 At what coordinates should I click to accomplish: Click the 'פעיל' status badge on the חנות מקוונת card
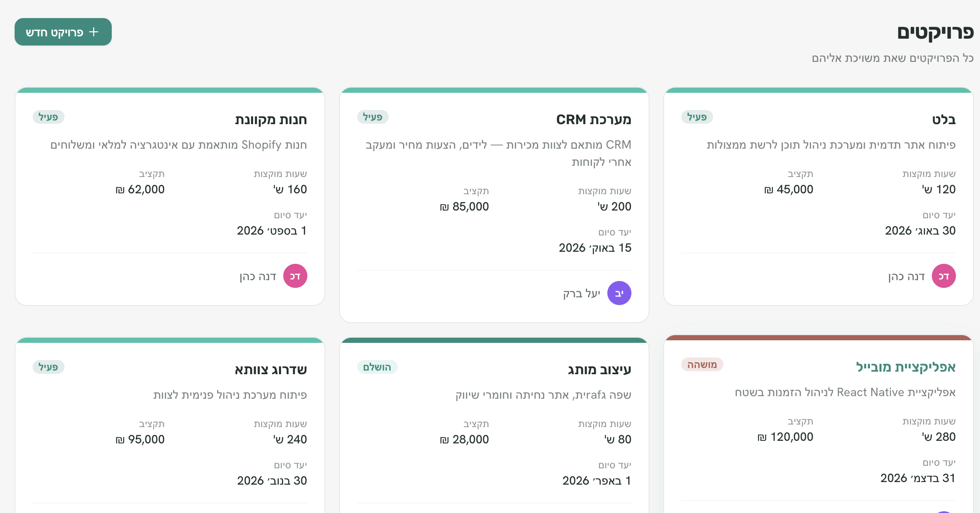tap(48, 117)
